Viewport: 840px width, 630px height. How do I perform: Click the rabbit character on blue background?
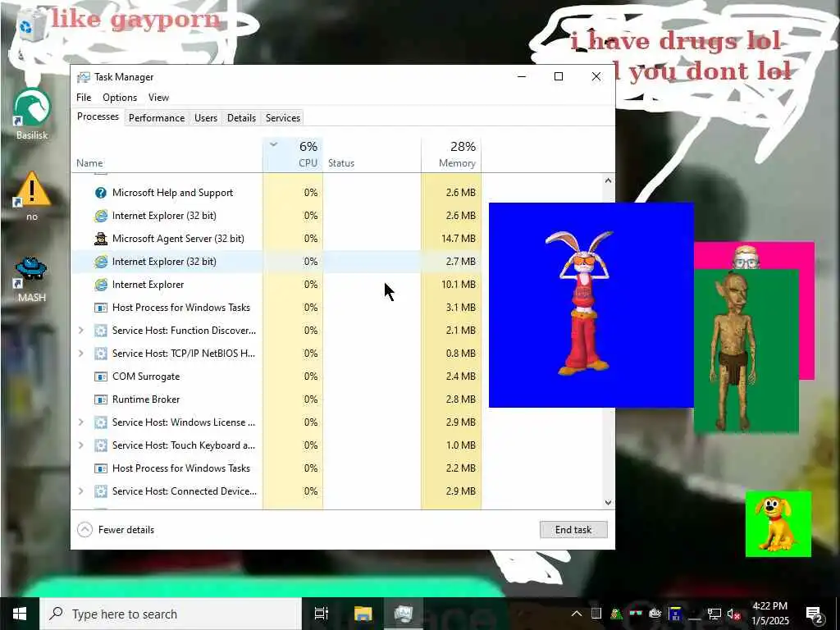pyautogui.click(x=583, y=303)
